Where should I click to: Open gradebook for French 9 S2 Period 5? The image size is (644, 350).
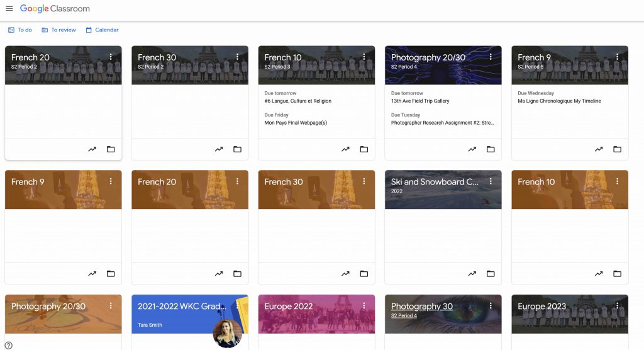[599, 149]
